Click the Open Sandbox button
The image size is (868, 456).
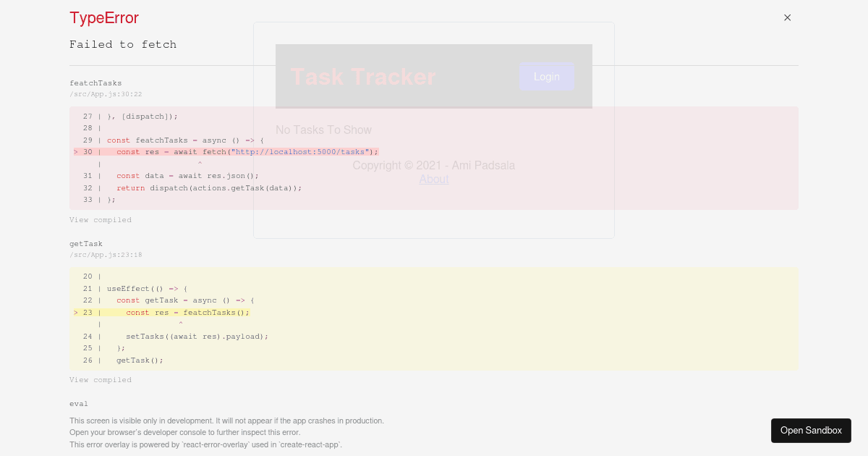point(811,430)
